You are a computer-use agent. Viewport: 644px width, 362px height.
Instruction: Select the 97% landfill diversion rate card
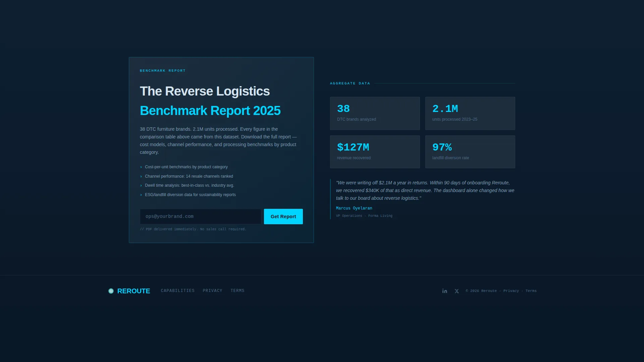[x=470, y=152]
